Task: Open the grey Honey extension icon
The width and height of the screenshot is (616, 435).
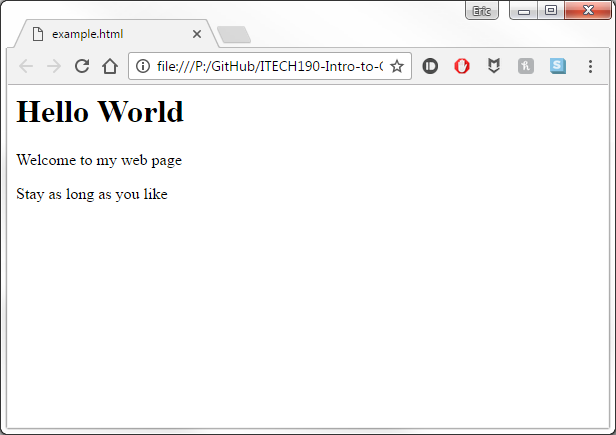Action: point(526,66)
